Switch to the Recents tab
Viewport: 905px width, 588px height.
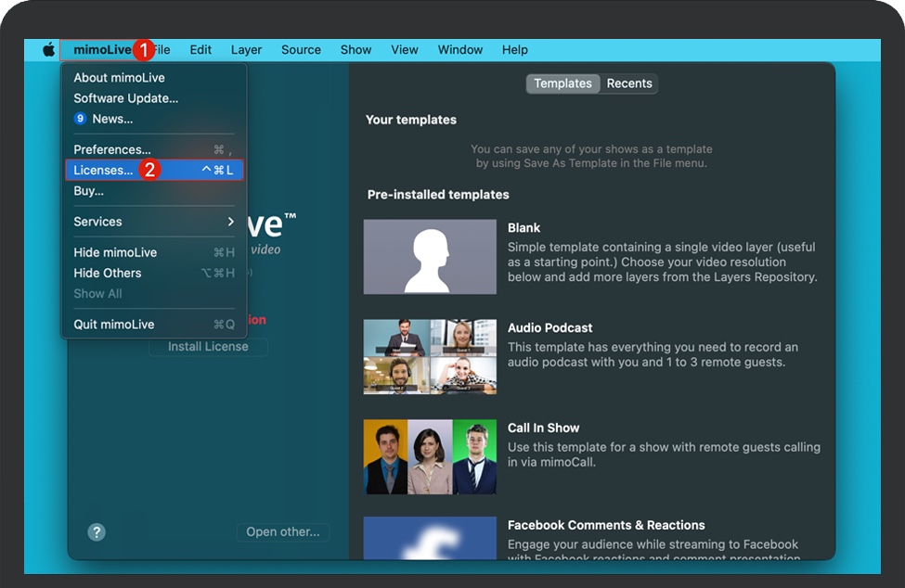point(629,83)
